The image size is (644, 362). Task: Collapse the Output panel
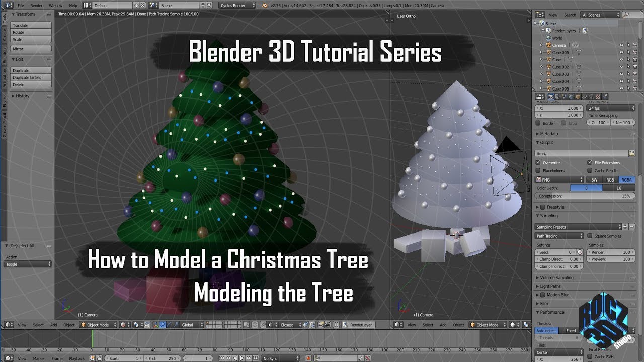coord(546,143)
